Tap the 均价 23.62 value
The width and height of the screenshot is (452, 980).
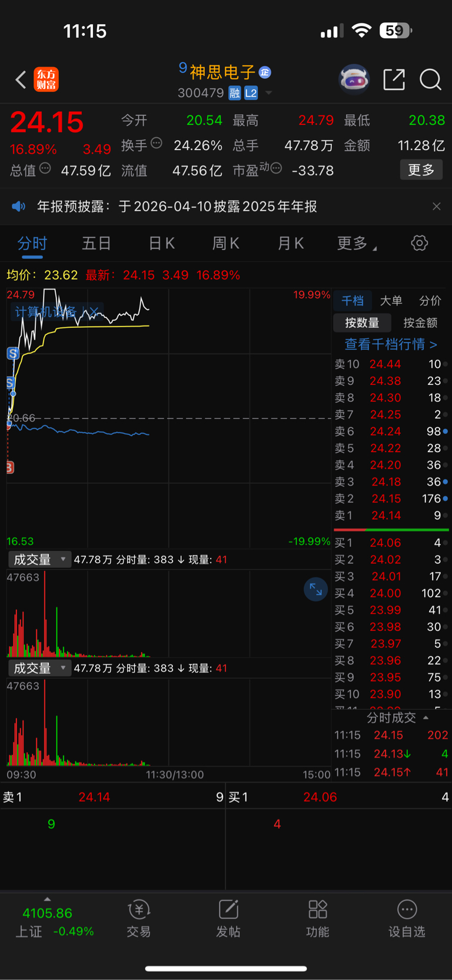[61, 275]
